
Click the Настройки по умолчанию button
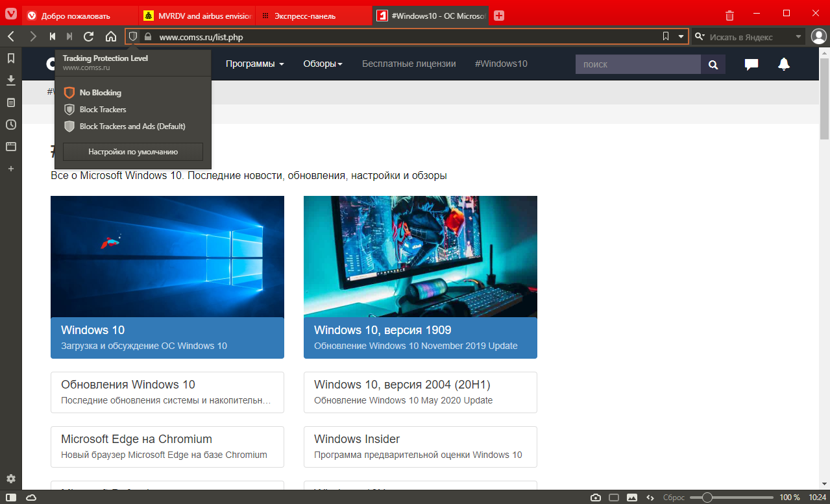pyautogui.click(x=133, y=152)
